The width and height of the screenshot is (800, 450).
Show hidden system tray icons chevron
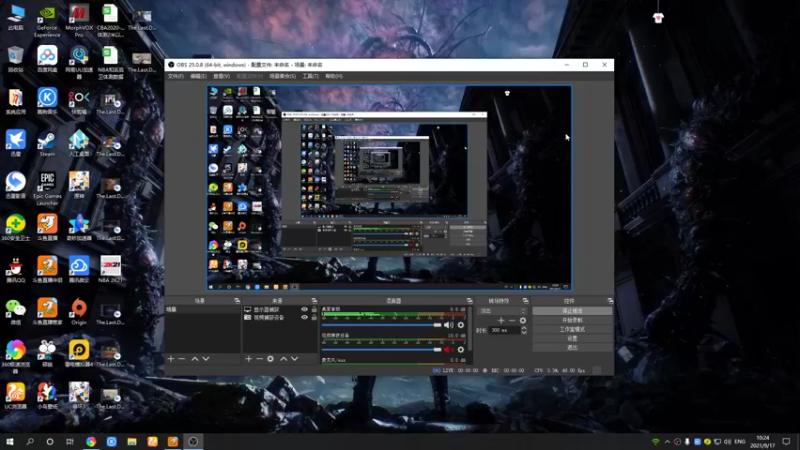pos(667,441)
